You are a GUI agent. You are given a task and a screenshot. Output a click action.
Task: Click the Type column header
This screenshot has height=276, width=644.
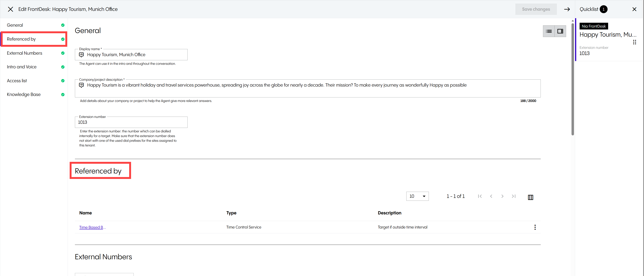[231, 213]
